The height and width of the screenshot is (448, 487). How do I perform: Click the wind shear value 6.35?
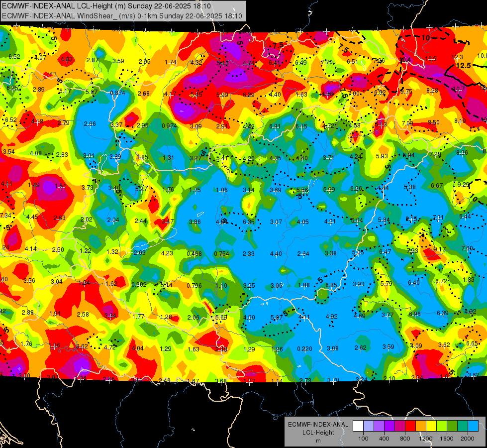click(248, 222)
